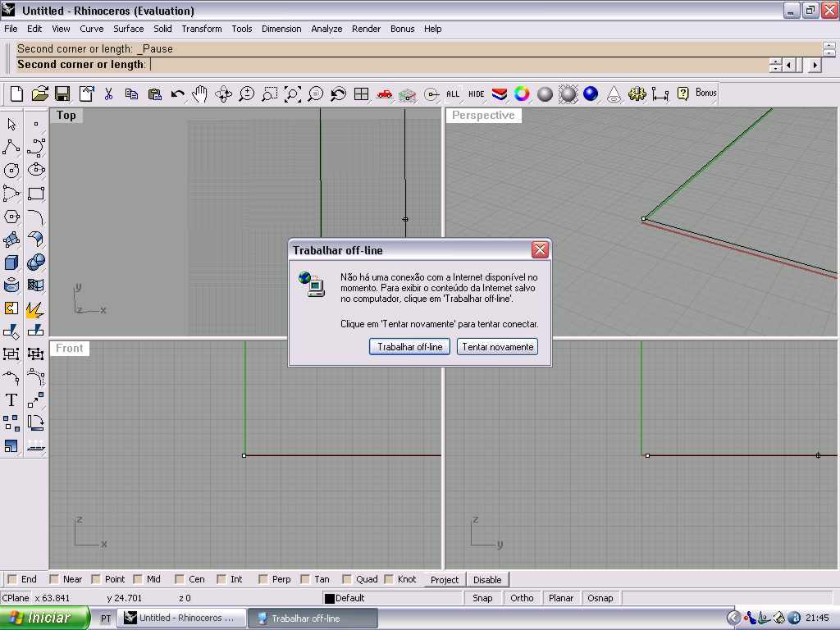Click the Fillet curve tool icon
The image size is (840, 630).
click(x=36, y=217)
